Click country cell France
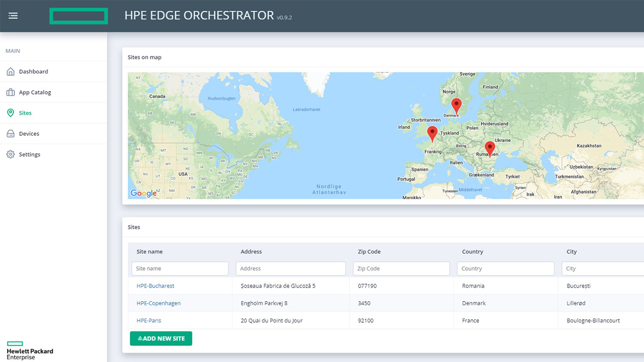This screenshot has height=362, width=644. pyautogui.click(x=470, y=320)
